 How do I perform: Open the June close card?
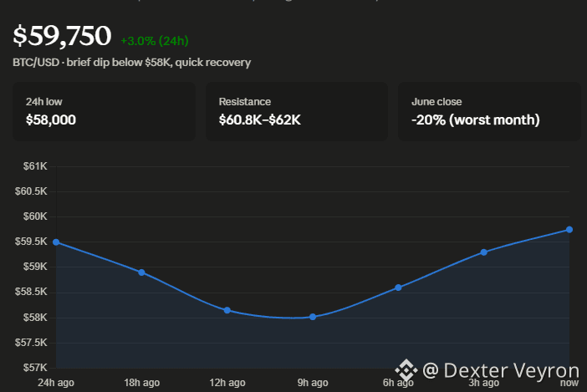[x=489, y=111]
